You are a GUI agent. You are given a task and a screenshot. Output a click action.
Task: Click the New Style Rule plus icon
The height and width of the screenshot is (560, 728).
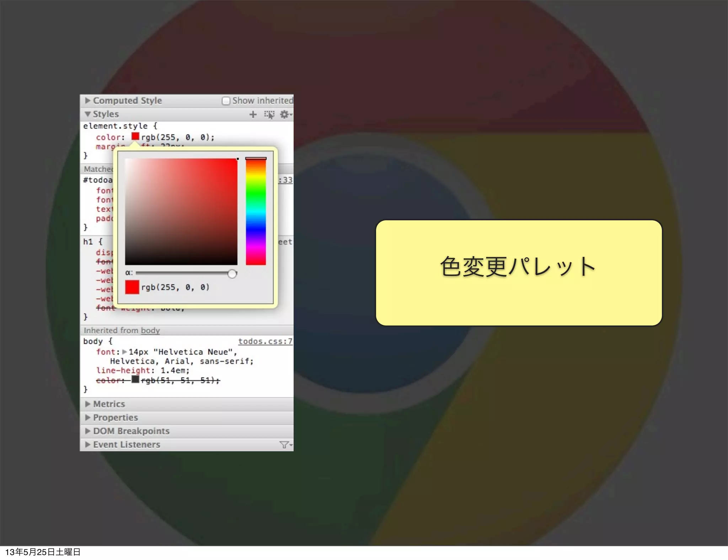pos(253,114)
